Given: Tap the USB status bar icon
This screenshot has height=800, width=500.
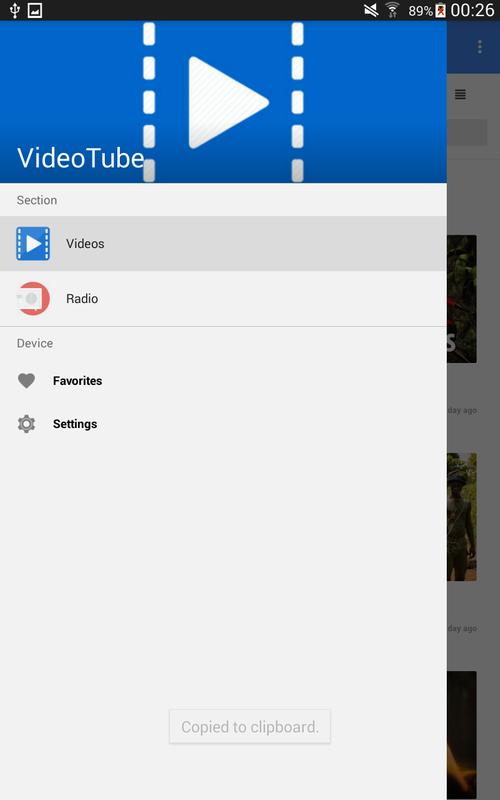Looking at the screenshot, I should pos(15,10).
